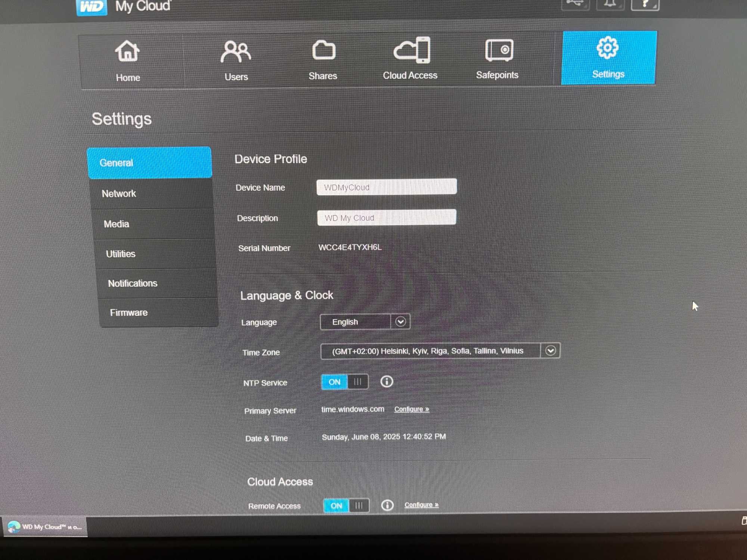Image resolution: width=747 pixels, height=560 pixels.
Task: Click the Cloud Access section heading
Action: pos(280,482)
